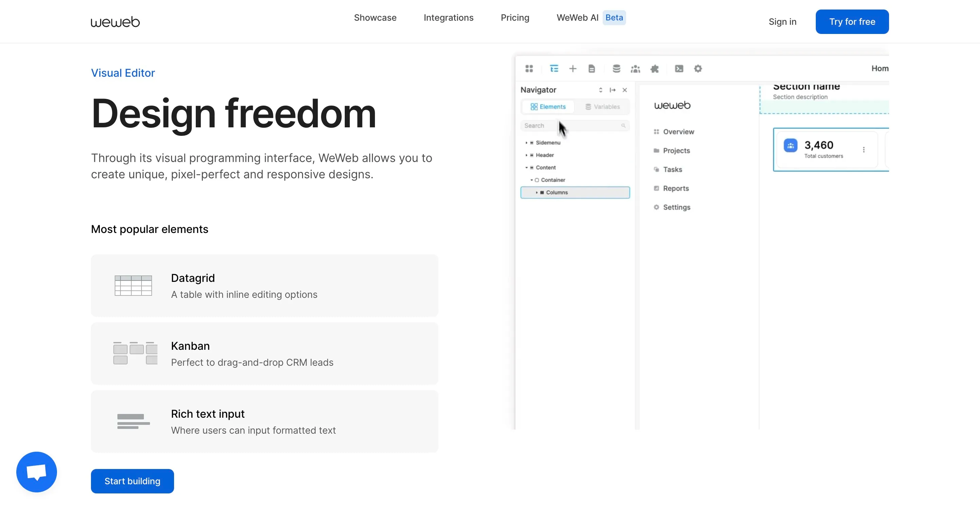Open the Rich text input card
Screen dimensions: 980x506
click(x=264, y=421)
